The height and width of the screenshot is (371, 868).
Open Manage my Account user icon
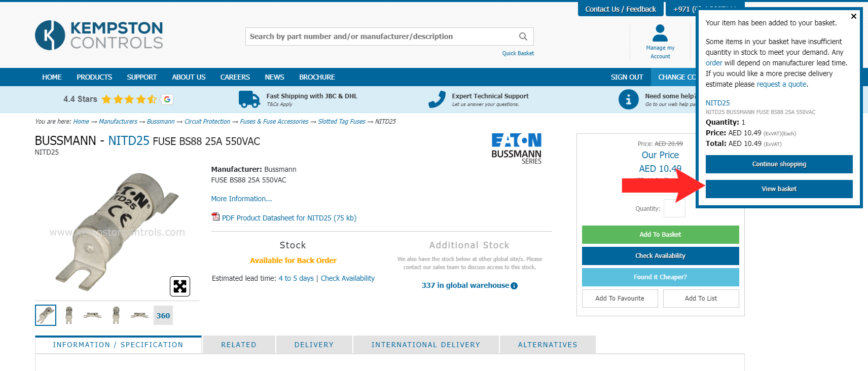[660, 33]
